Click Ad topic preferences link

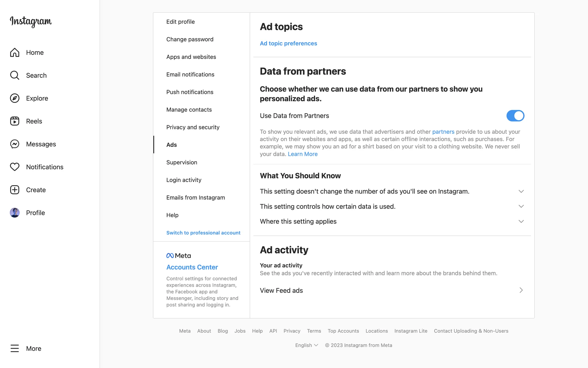[288, 44]
